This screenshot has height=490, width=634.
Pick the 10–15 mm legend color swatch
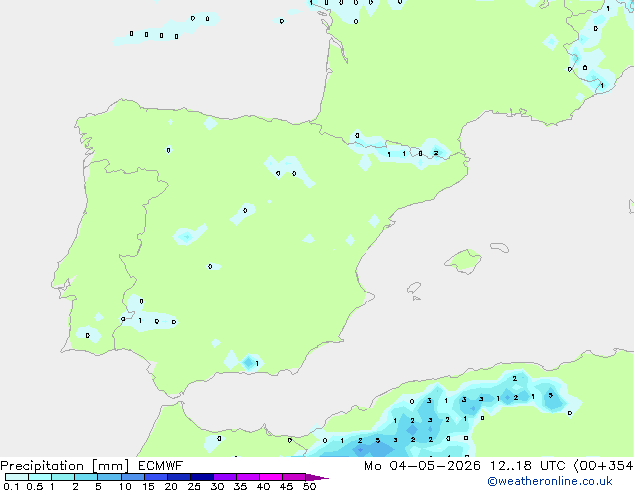[x=133, y=477]
